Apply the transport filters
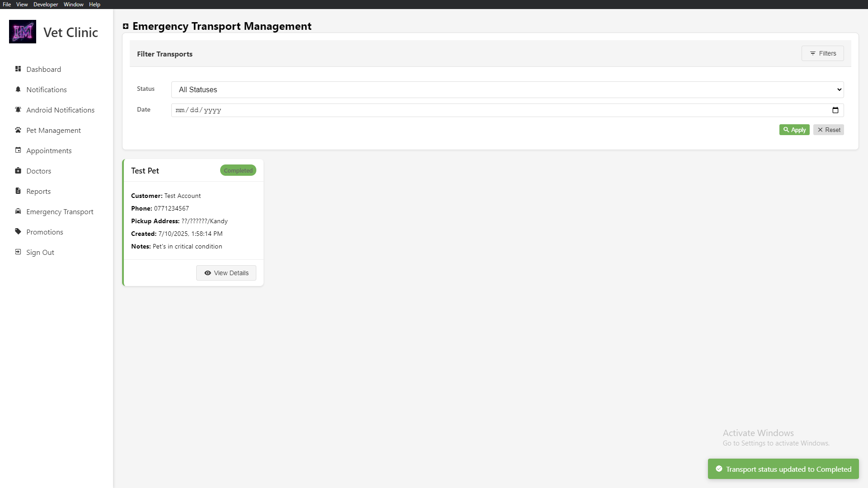 [794, 130]
